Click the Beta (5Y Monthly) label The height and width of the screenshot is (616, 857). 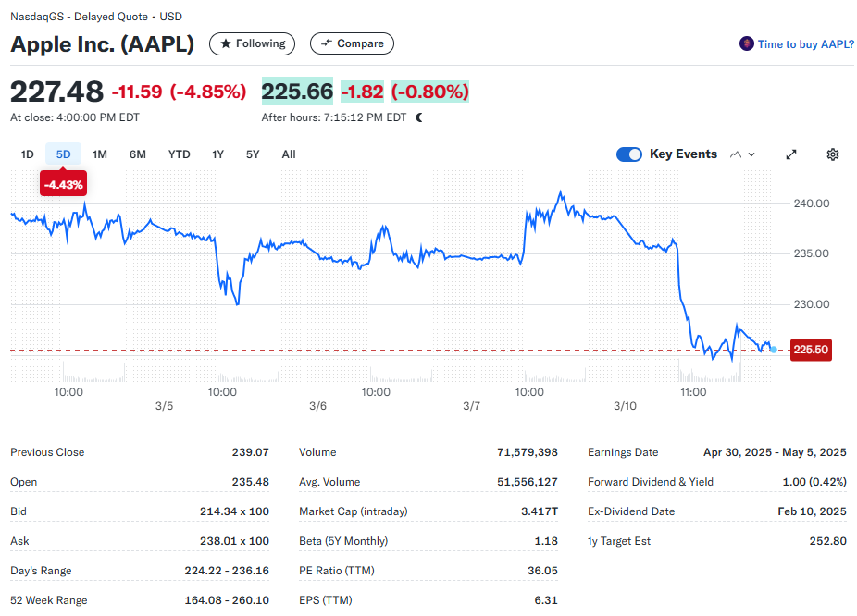click(x=343, y=541)
